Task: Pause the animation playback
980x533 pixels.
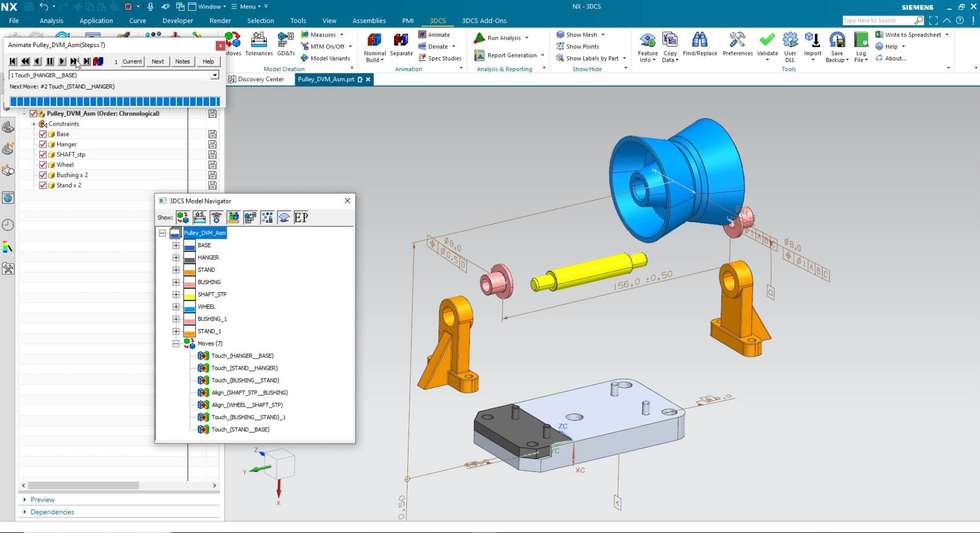Action: coord(50,62)
